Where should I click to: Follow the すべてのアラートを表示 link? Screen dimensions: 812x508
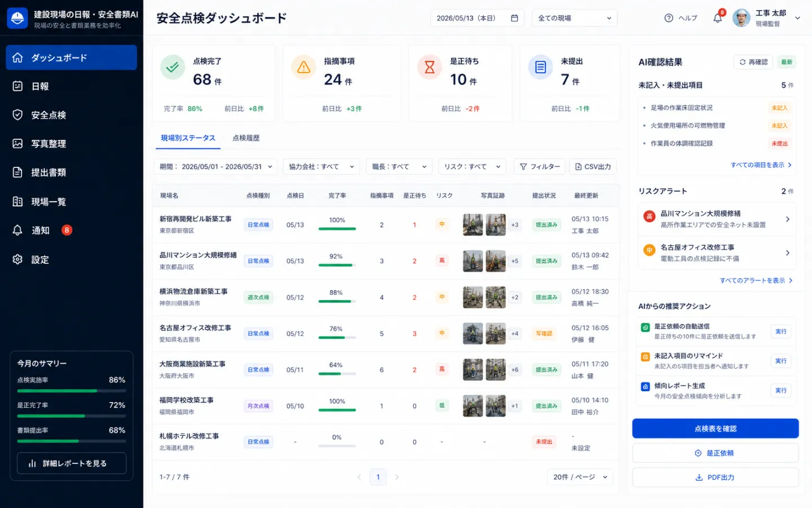click(x=756, y=280)
